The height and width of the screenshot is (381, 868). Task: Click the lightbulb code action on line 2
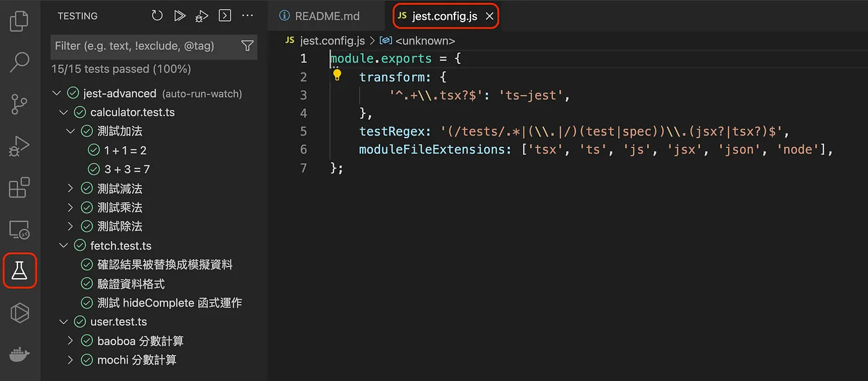(x=337, y=76)
